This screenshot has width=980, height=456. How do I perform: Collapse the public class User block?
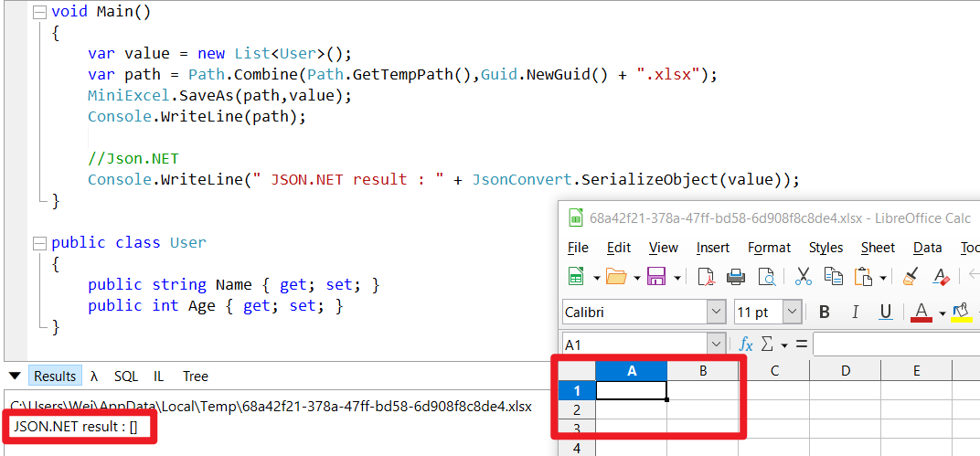pos(40,242)
